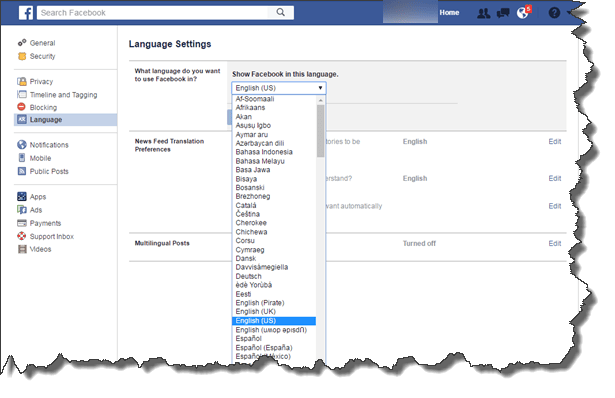Choose Akan in the dropdown list
This screenshot has width=615, height=398.
point(274,117)
